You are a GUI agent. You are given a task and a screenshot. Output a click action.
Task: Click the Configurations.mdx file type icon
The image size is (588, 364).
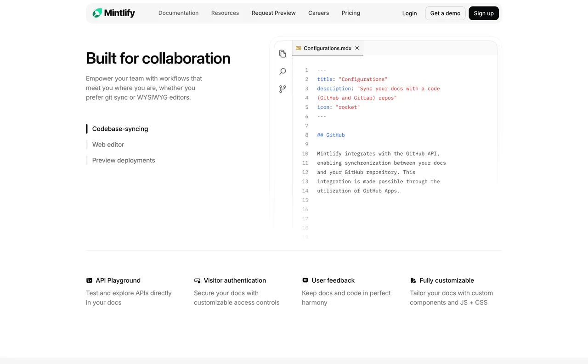(299, 48)
